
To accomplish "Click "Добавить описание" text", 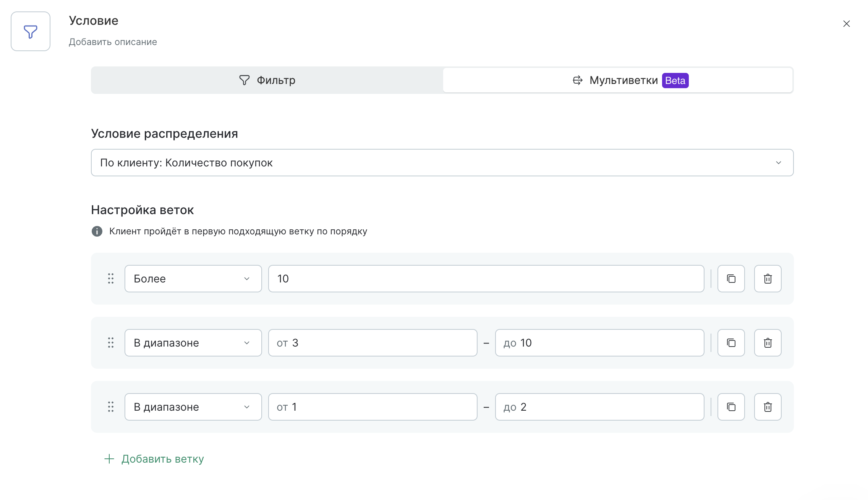I will tap(113, 42).
